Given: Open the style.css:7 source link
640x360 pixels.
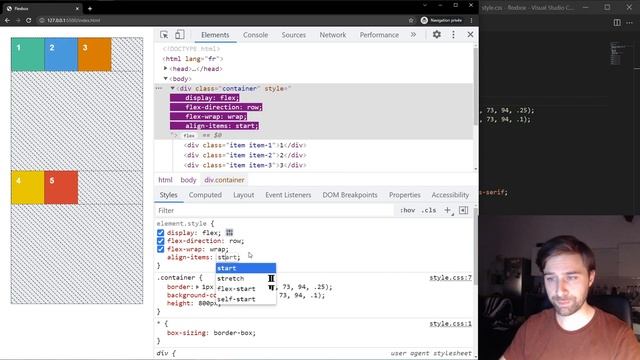Looking at the screenshot, I should pos(450,278).
